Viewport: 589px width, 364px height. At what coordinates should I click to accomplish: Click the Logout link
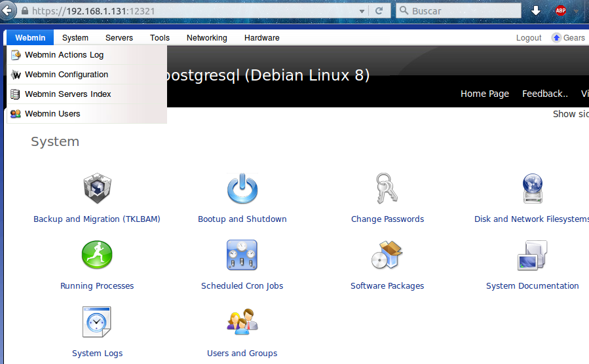[528, 38]
